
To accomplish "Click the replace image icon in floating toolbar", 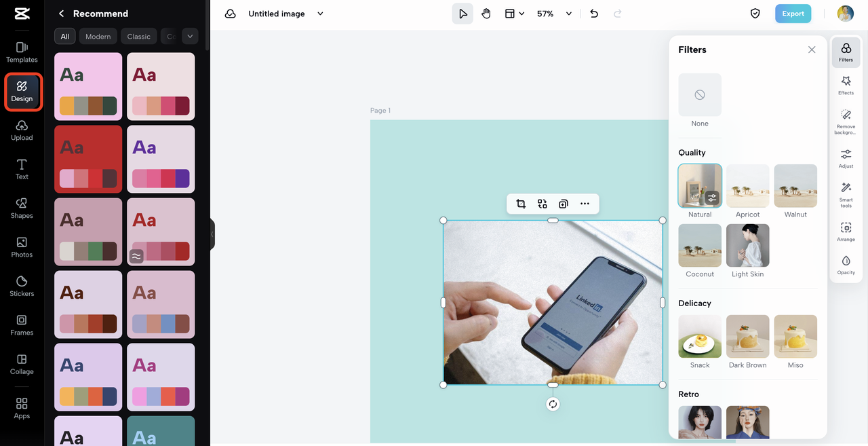I will (x=542, y=204).
